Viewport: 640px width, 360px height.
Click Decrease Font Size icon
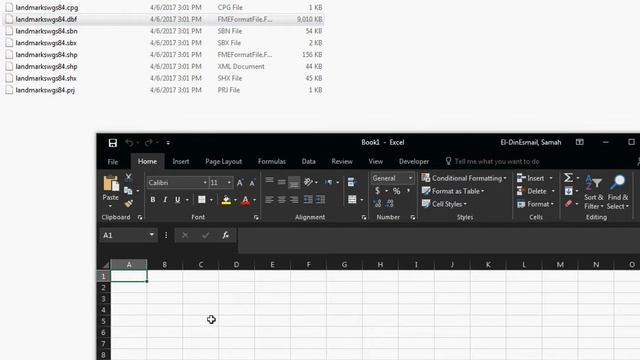pyautogui.click(x=252, y=183)
